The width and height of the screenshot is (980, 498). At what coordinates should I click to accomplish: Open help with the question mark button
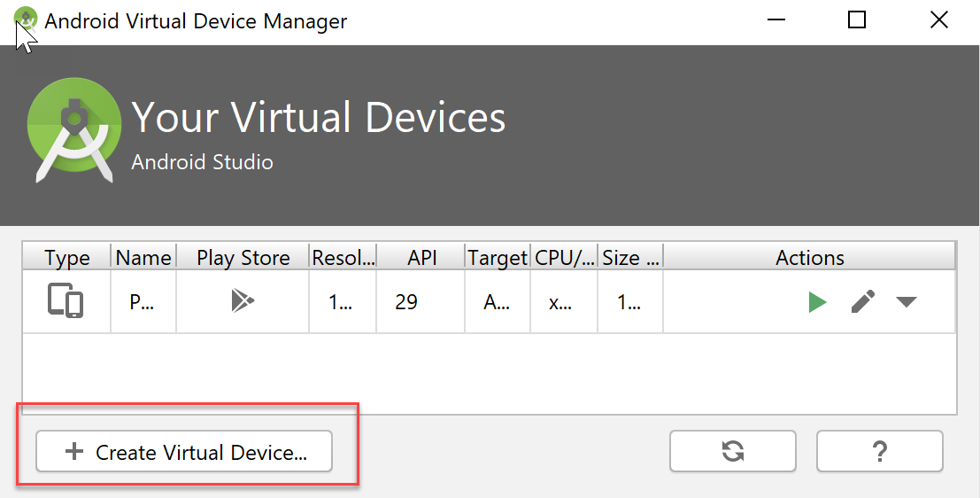coord(879,451)
